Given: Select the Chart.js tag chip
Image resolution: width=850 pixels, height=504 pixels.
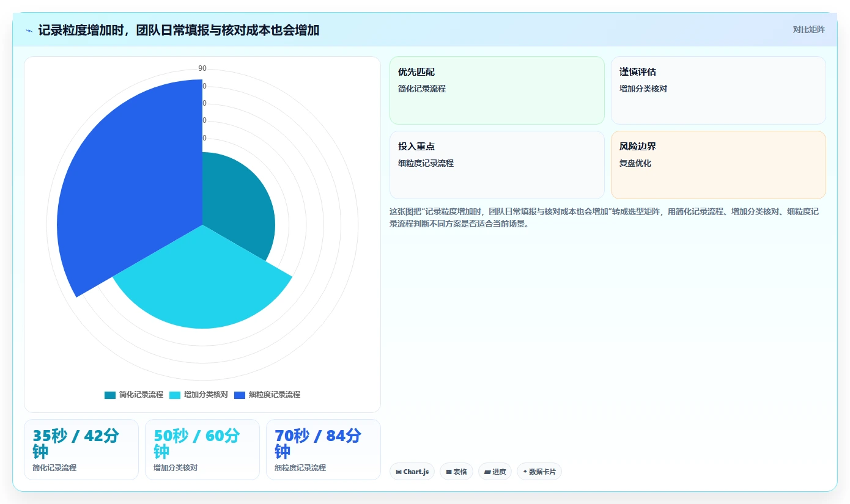Looking at the screenshot, I should click(412, 472).
